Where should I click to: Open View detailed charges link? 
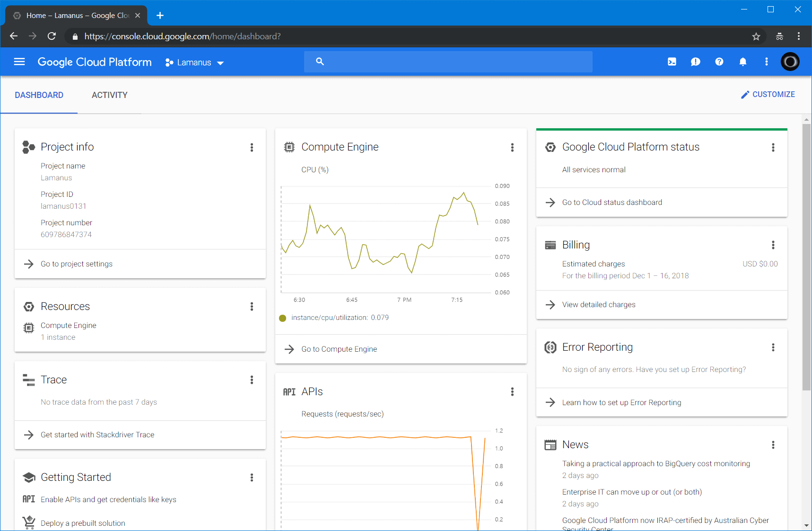point(598,305)
